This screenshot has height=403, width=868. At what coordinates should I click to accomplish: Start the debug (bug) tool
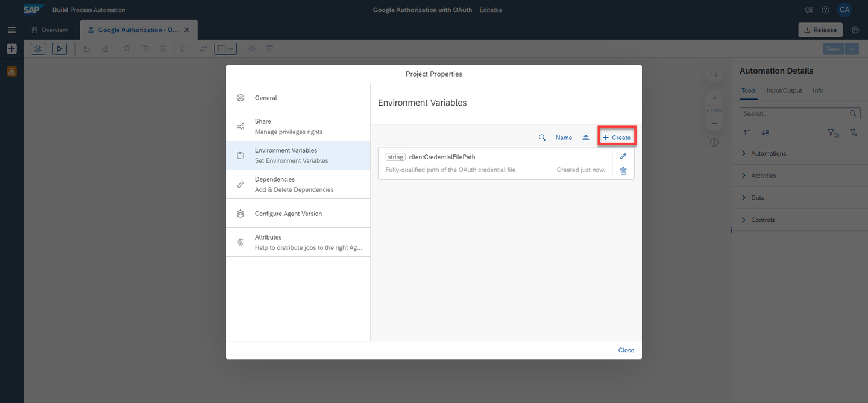coord(38,49)
